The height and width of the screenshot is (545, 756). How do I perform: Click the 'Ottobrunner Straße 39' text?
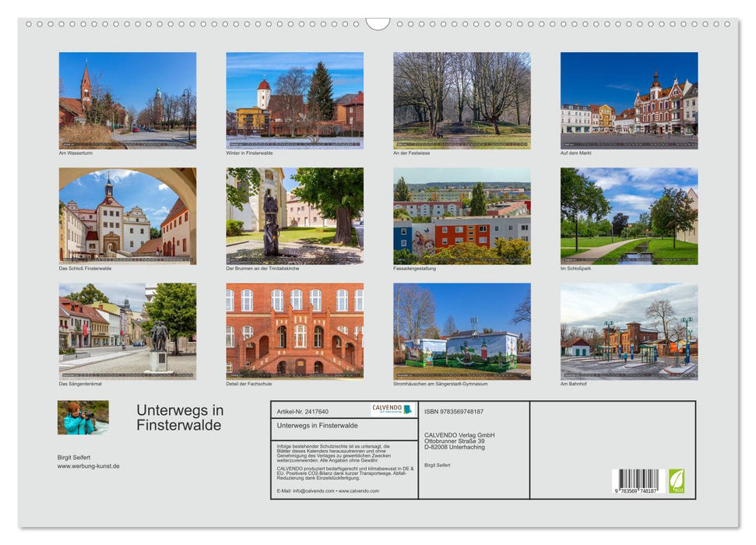[x=454, y=441]
